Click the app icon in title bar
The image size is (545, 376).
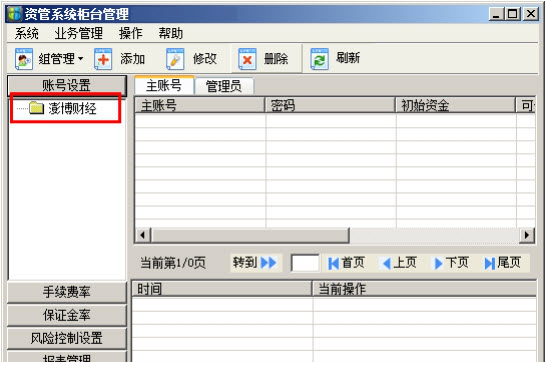click(x=15, y=14)
